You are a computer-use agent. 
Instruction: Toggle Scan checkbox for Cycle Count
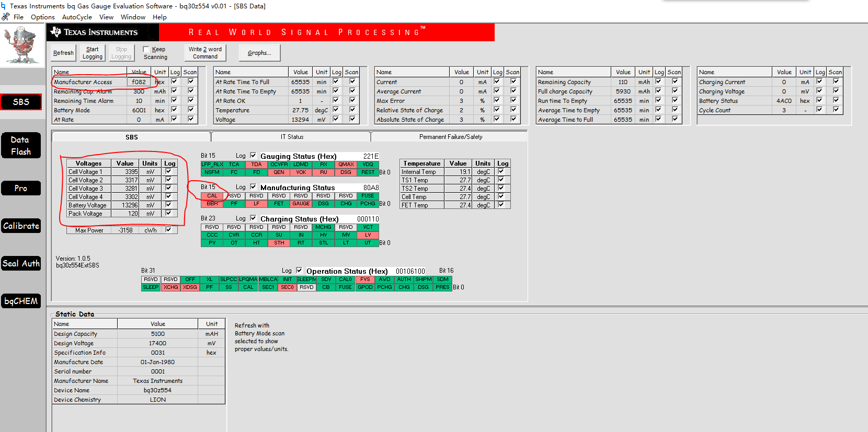point(836,110)
